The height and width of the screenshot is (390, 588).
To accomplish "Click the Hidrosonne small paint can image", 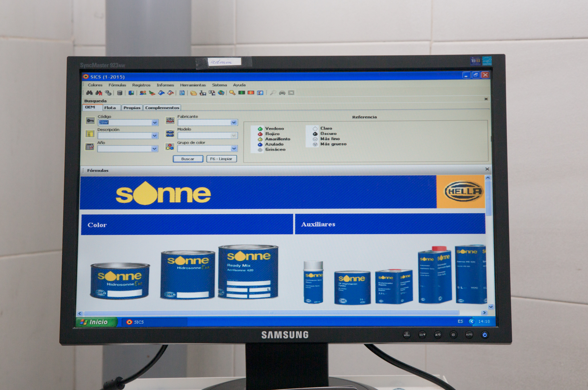I will coord(120,281).
